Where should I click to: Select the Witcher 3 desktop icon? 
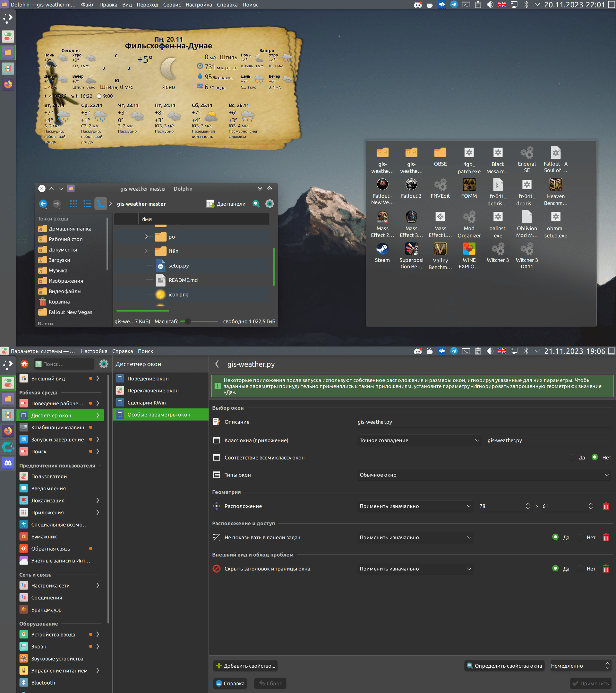(x=498, y=251)
